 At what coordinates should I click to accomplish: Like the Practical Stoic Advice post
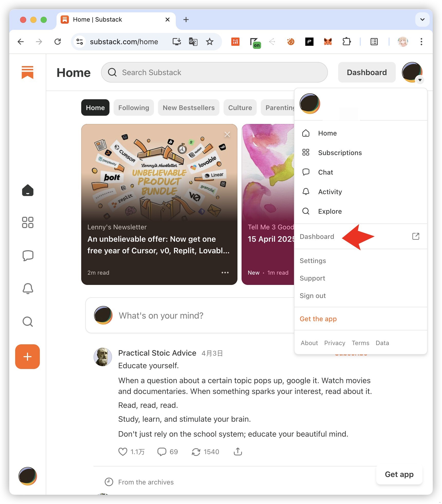[x=123, y=452]
